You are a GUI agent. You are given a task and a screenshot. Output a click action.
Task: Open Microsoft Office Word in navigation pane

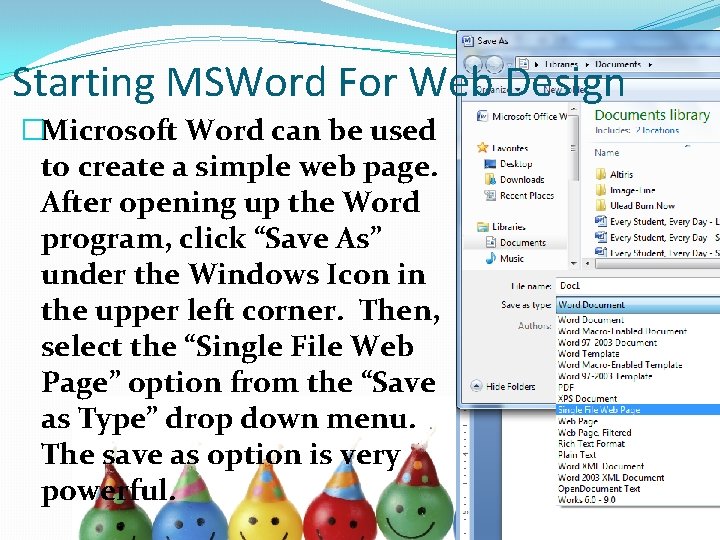[522, 117]
